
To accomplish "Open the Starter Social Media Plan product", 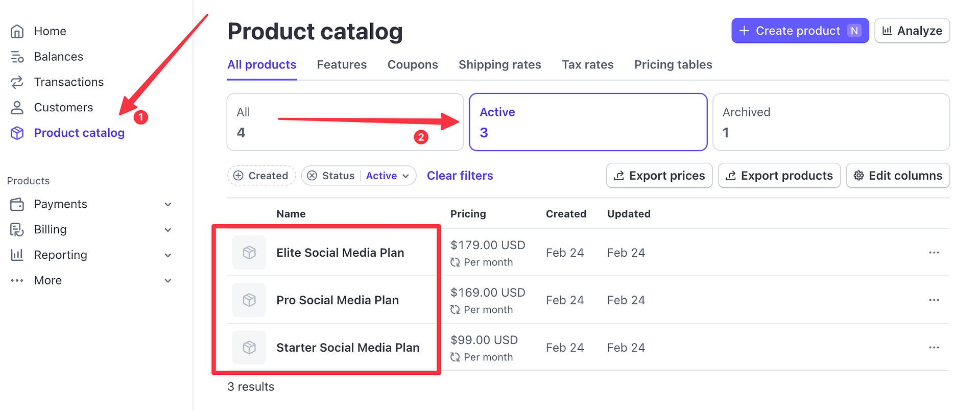I will (348, 348).
